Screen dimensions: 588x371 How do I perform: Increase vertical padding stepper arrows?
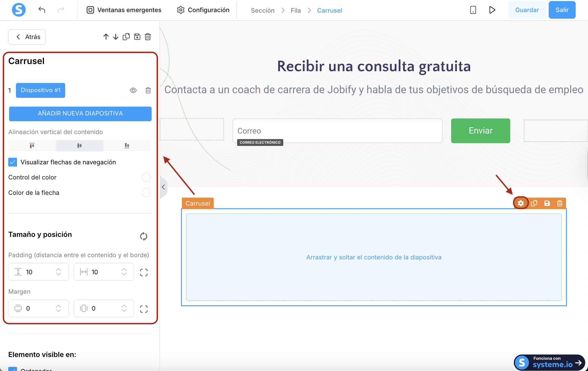pyautogui.click(x=59, y=270)
